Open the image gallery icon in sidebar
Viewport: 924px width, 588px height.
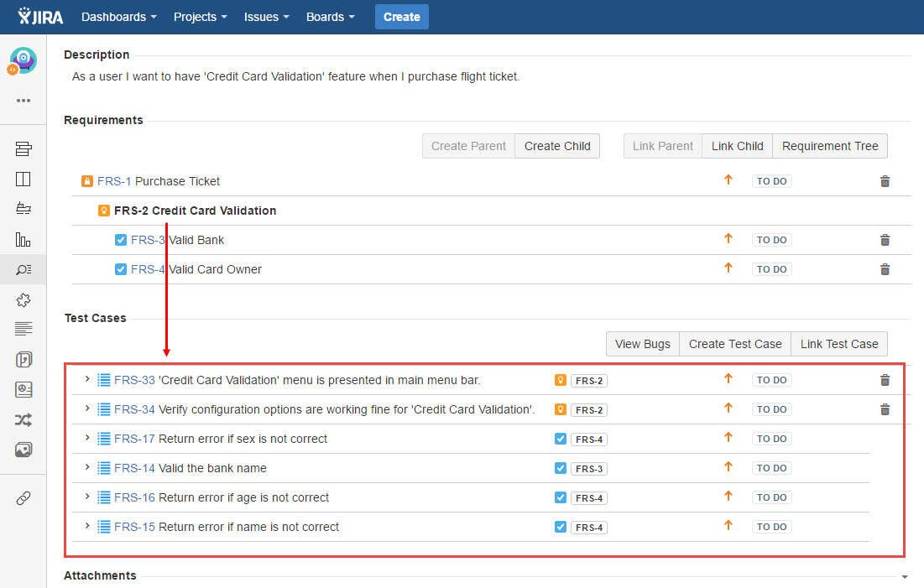23,450
